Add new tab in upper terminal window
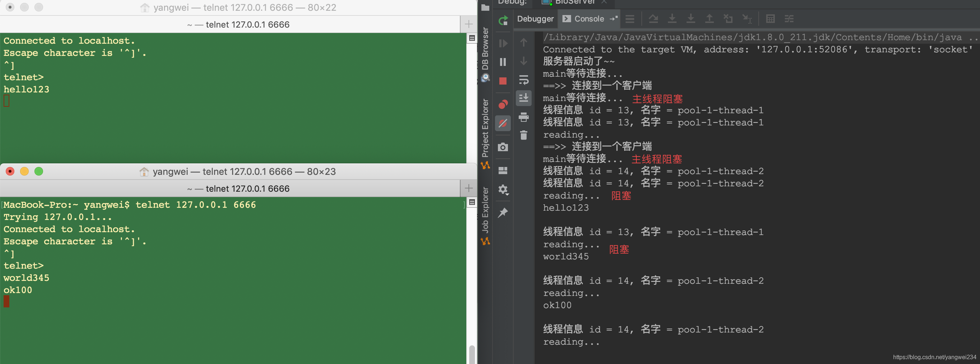The width and height of the screenshot is (980, 364). [x=469, y=24]
